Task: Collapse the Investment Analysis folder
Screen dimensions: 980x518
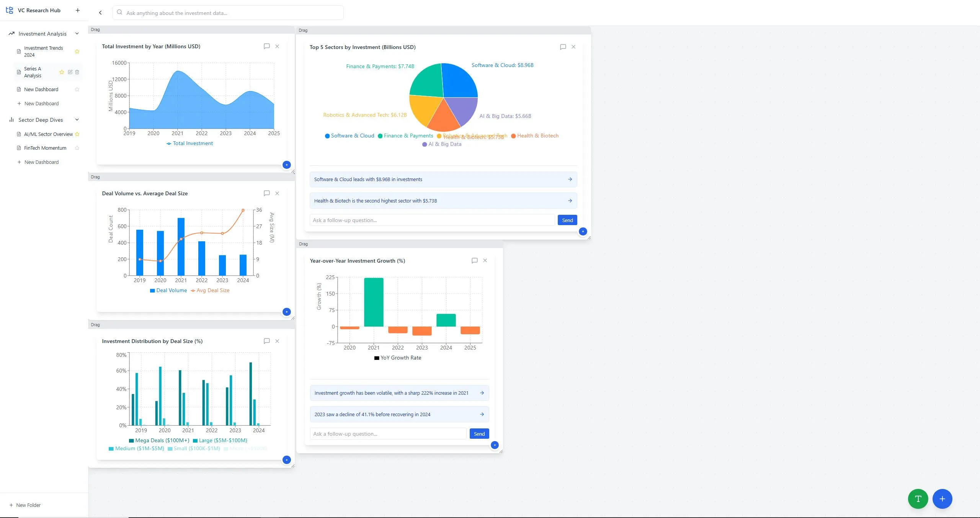Action: coord(77,34)
